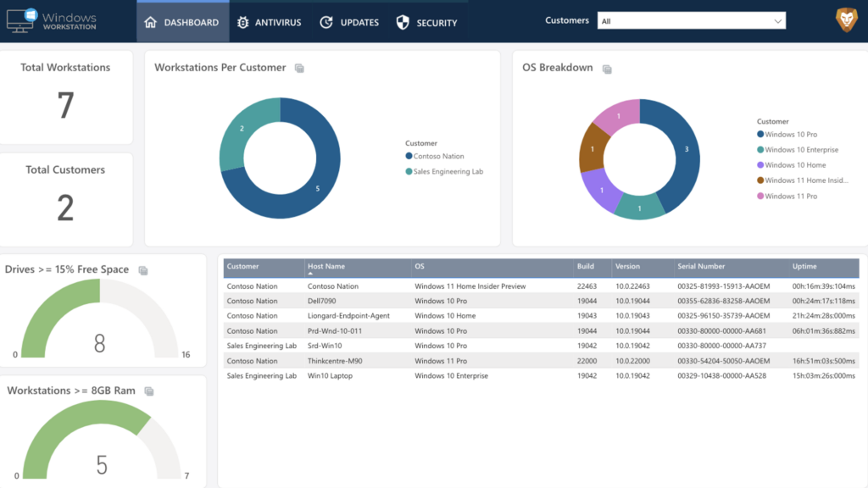Click the Windows 11 Home Insider Preview cell
This screenshot has height=488, width=868.
coord(470,286)
